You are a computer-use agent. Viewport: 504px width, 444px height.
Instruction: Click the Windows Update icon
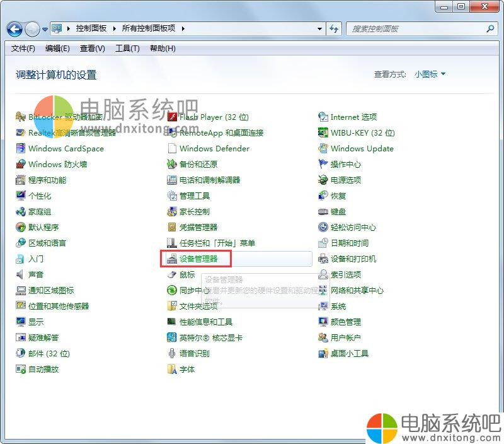point(323,148)
